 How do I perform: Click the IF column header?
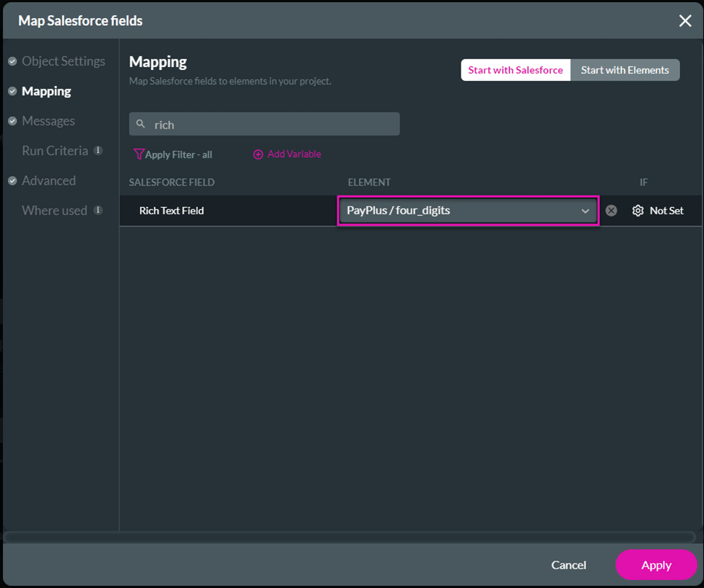coord(643,182)
